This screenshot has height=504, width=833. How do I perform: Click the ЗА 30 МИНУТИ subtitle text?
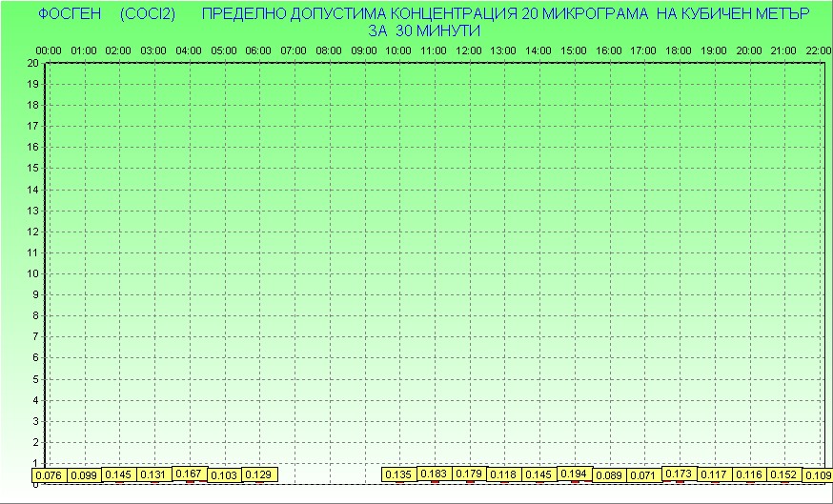click(422, 30)
